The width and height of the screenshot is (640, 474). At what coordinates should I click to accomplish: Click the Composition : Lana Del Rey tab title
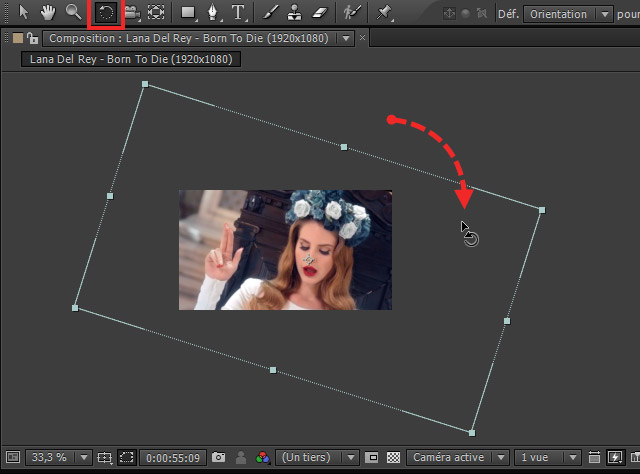coord(189,38)
